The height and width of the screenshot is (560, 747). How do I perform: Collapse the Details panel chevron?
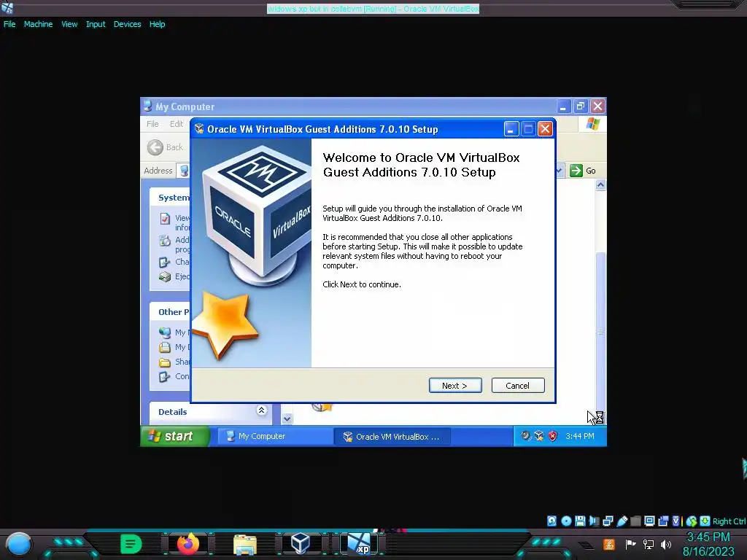(x=261, y=410)
